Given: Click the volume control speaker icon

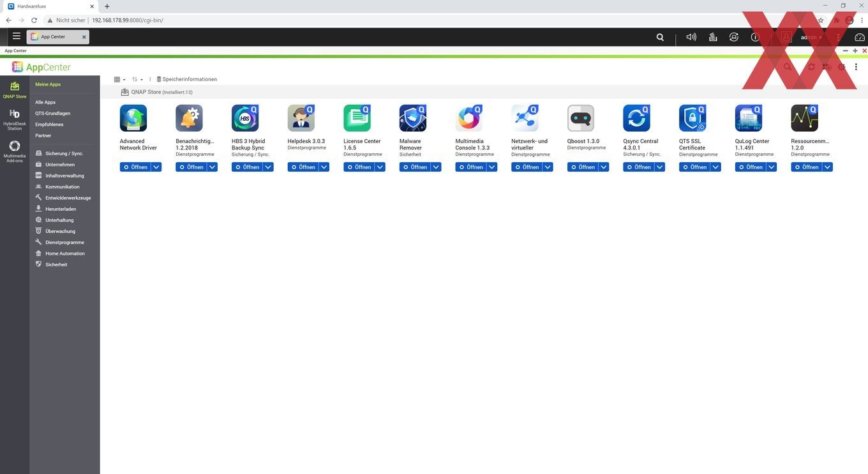Looking at the screenshot, I should pyautogui.click(x=691, y=37).
